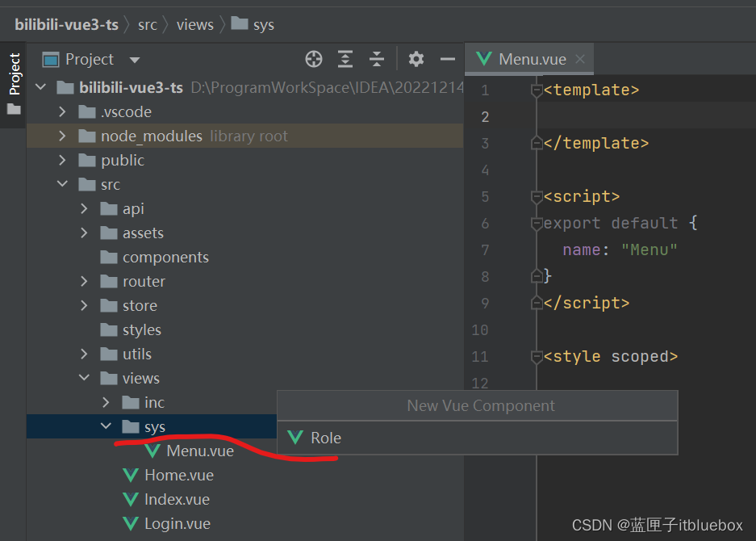
Task: Click the Collapse All icon
Action: [377, 59]
